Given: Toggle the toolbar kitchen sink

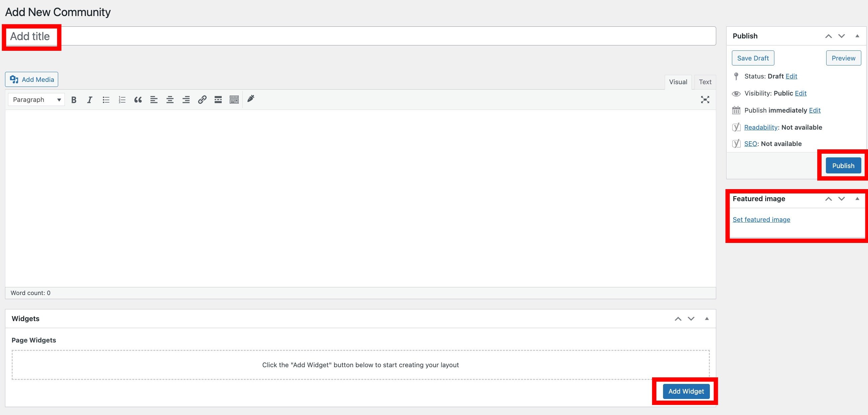Looking at the screenshot, I should [x=234, y=100].
